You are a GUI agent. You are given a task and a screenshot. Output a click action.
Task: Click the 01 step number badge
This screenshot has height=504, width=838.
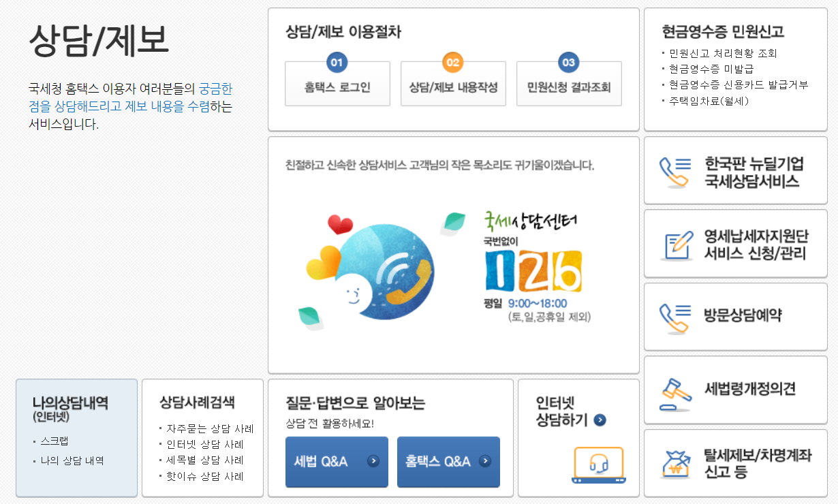pyautogui.click(x=337, y=63)
